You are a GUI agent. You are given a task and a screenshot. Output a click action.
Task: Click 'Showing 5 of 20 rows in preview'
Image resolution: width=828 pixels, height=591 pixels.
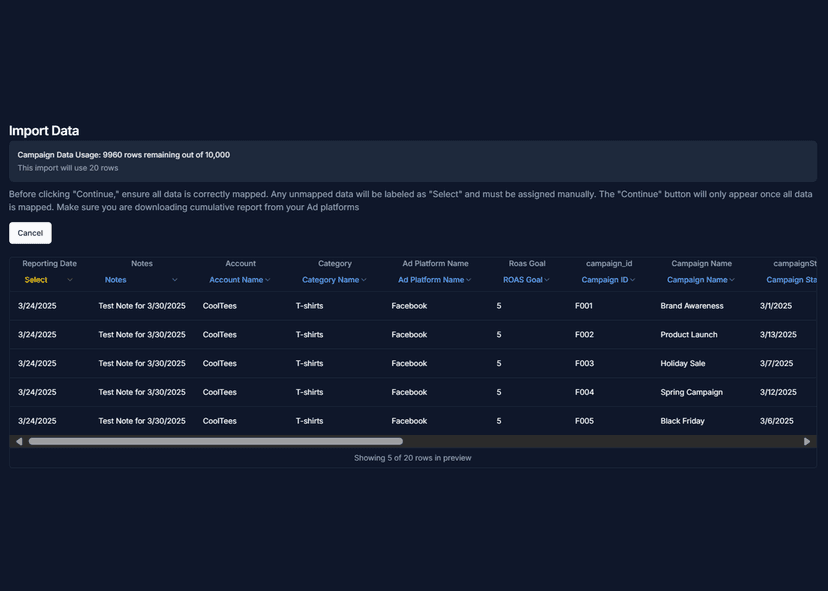pyautogui.click(x=412, y=458)
